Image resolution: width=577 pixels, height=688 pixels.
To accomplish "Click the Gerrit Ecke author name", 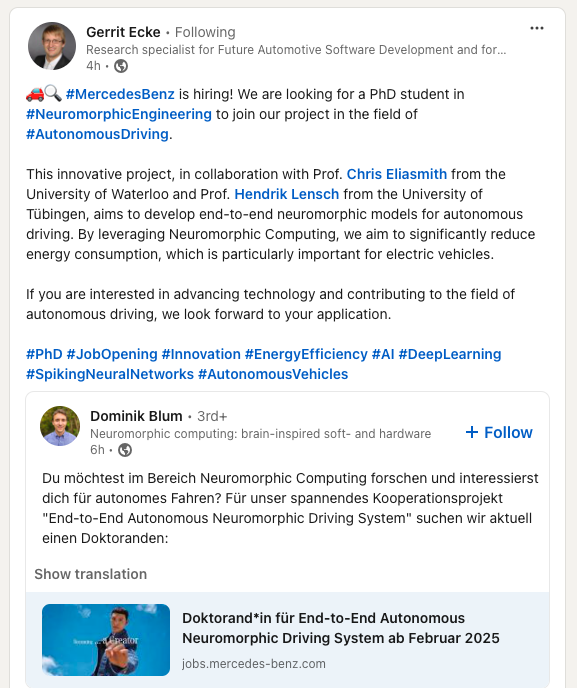I will click(x=123, y=32).
